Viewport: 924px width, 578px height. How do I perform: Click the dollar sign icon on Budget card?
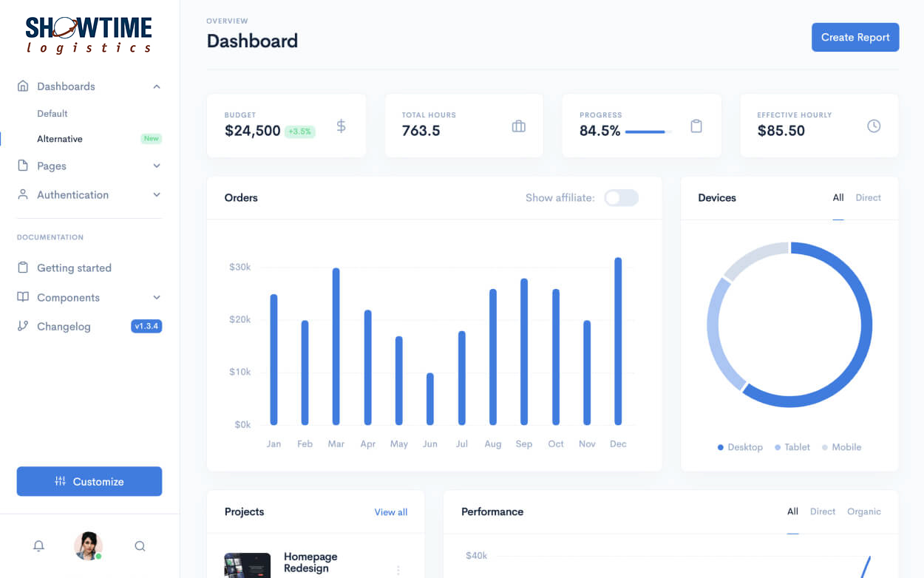pos(341,126)
